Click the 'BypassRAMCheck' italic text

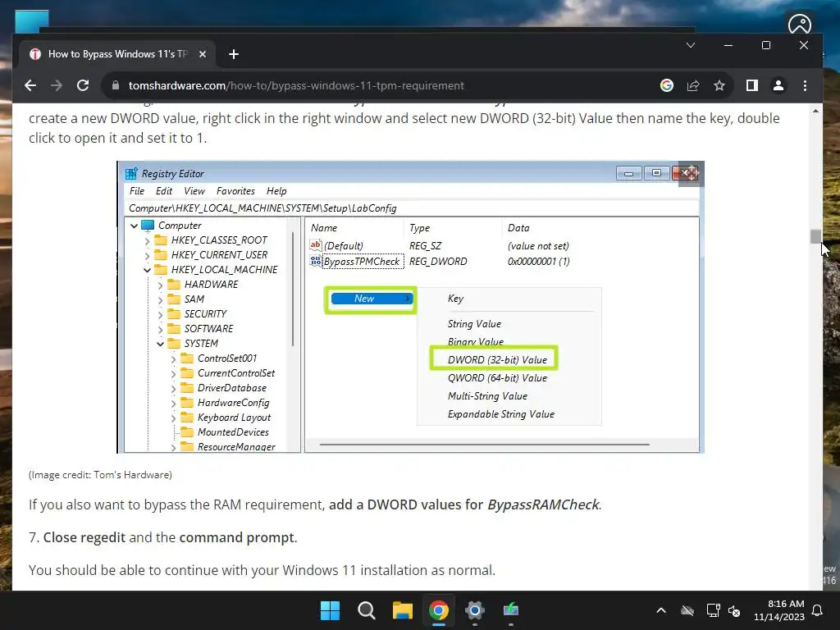coord(543,504)
